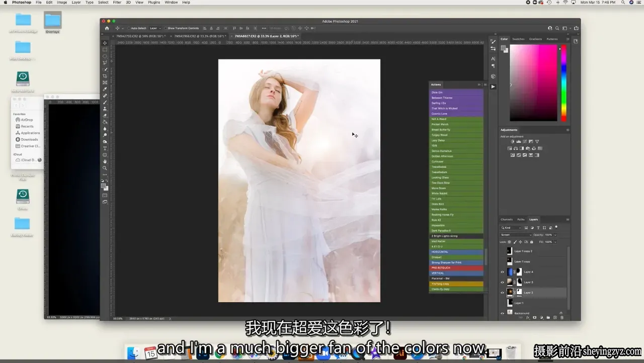
Task: Activate the Zoom tool
Action: pyautogui.click(x=105, y=168)
